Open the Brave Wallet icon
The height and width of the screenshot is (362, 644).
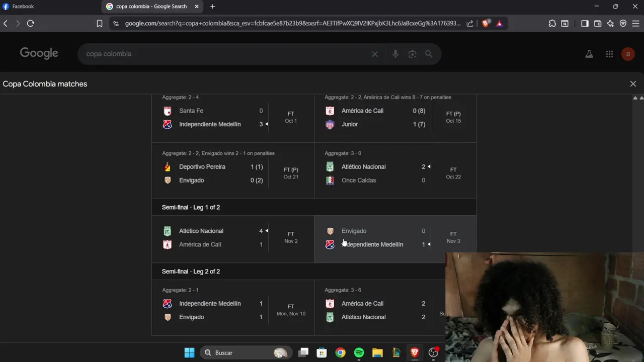point(598,23)
